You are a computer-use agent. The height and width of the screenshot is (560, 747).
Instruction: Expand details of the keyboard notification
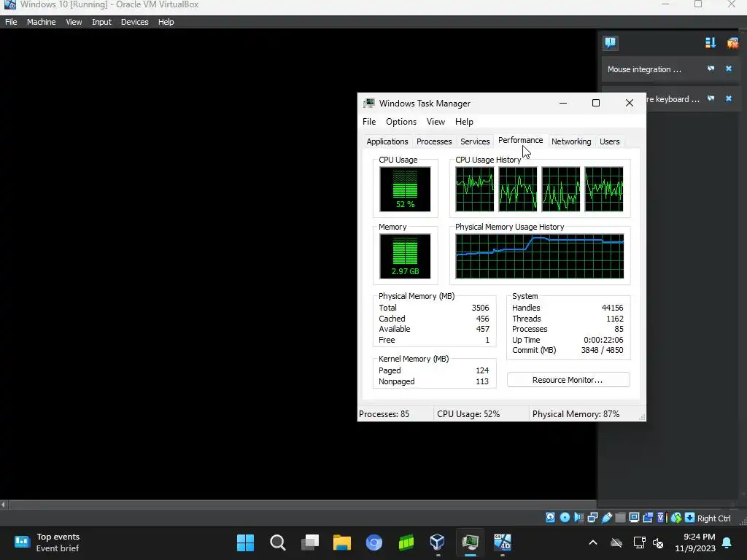[711, 98]
